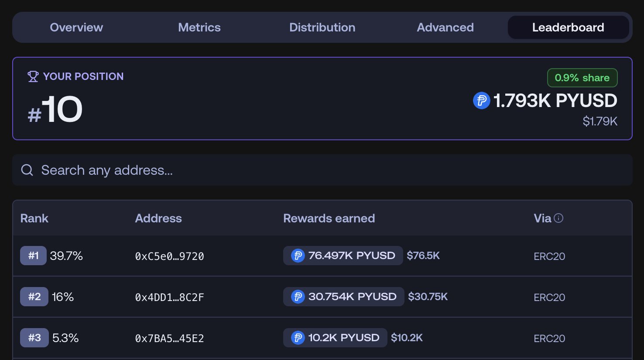Select the Advanced tab
The image size is (644, 360).
(x=445, y=28)
